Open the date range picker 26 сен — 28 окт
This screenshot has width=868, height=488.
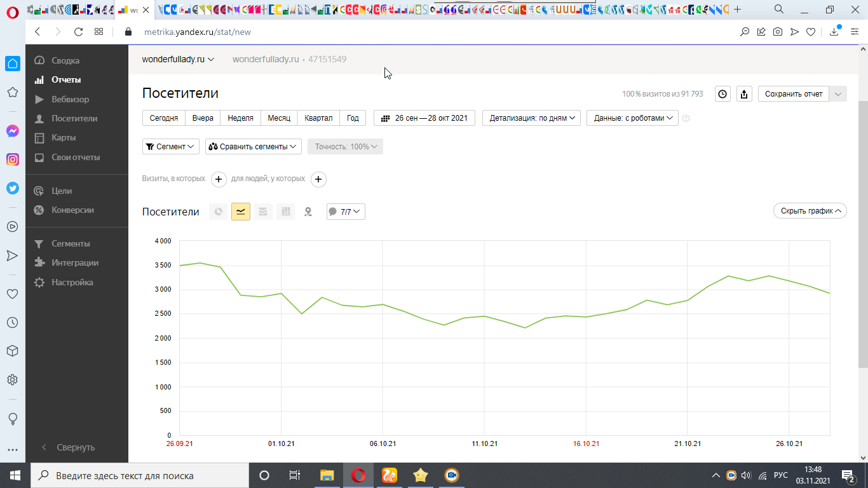tap(424, 118)
